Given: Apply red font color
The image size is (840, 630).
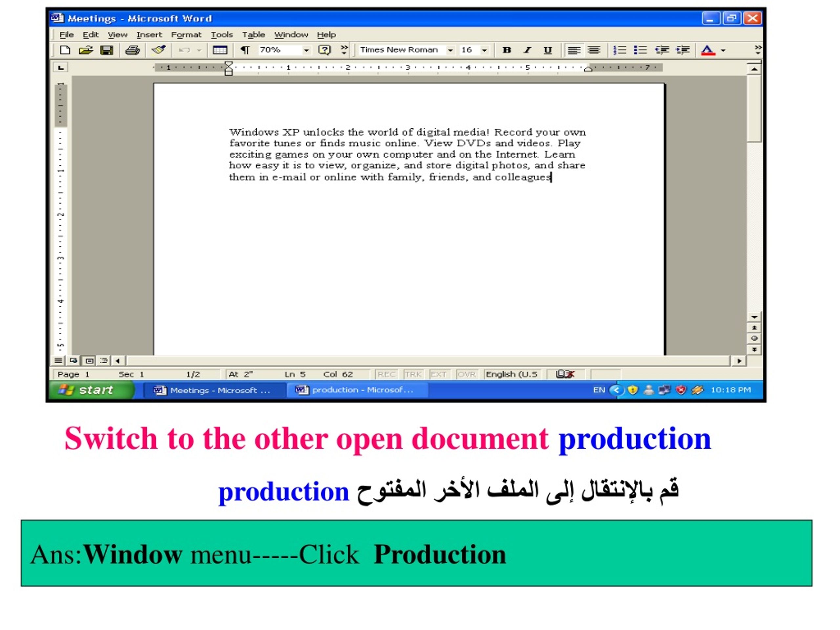Looking at the screenshot, I should pos(708,50).
